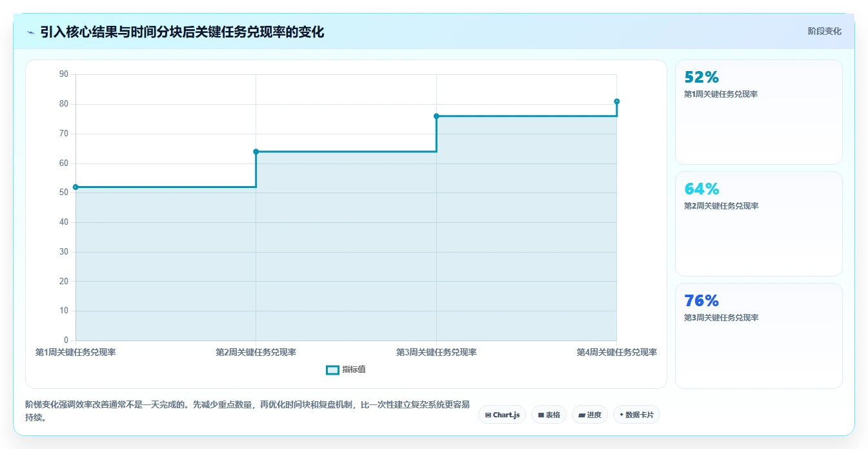Click the 进度 tag chip
The height and width of the screenshot is (449, 868).
[589, 415]
